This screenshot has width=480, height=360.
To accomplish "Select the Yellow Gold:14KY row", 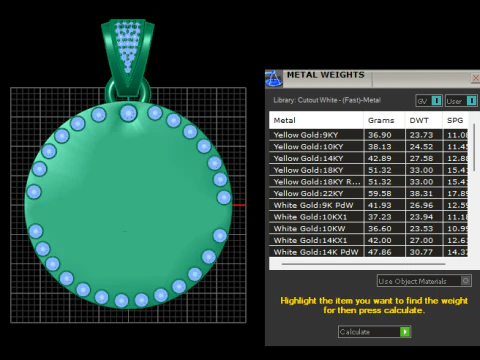I will pyautogui.click(x=368, y=158).
